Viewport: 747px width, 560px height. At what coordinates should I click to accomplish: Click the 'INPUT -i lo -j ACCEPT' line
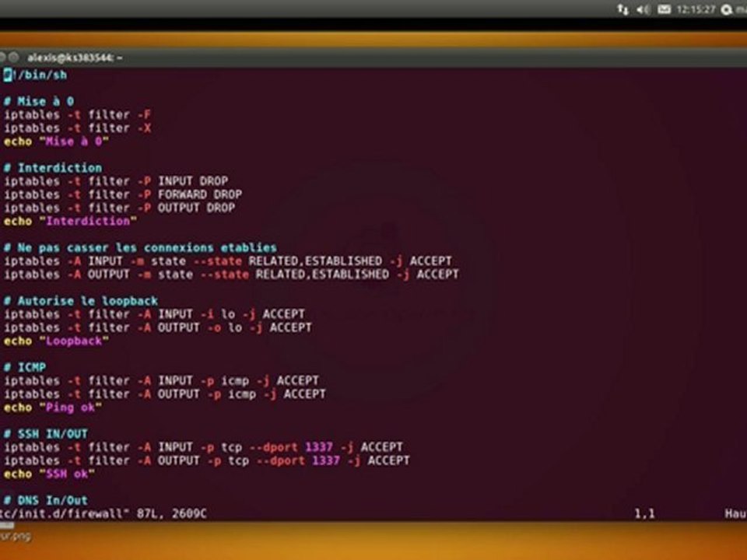[x=154, y=314]
